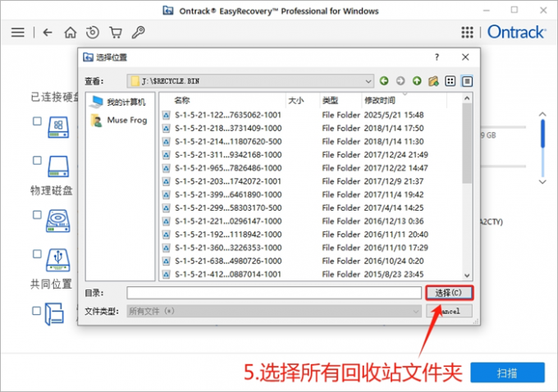Tick checkbox beside USB drive

click(x=37, y=254)
